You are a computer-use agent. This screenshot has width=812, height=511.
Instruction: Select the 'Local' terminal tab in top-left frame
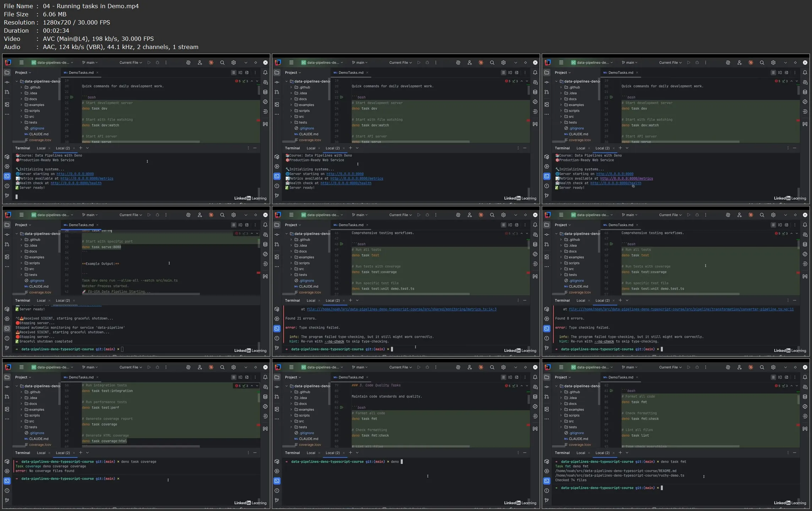click(x=41, y=148)
